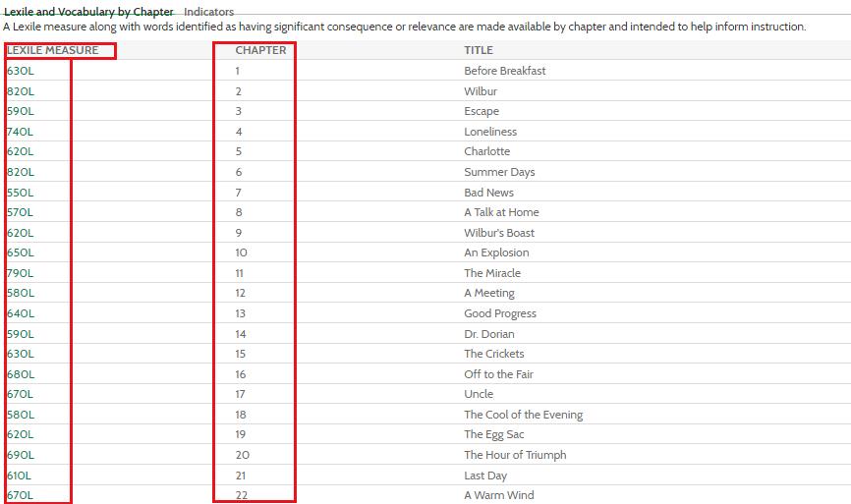
Task: Click The Hour of Triumph title
Action: (x=515, y=455)
